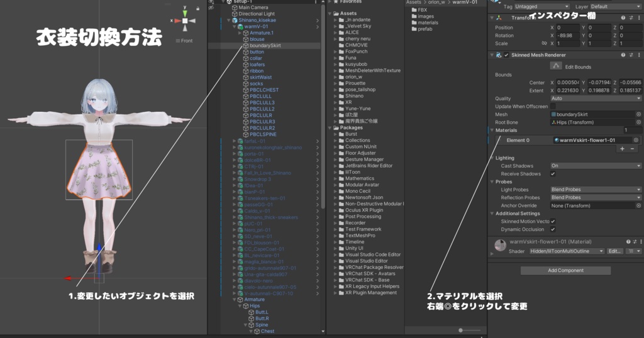644x338 pixels.
Task: Open object picker for Mesh field
Action: click(639, 114)
